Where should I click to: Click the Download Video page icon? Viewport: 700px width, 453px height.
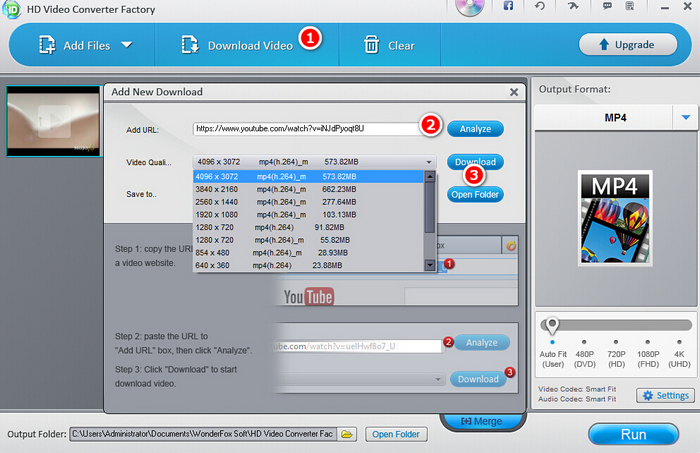190,45
